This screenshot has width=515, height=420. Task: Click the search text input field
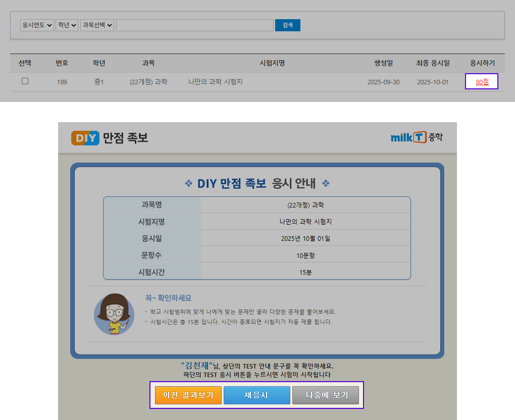coord(194,25)
